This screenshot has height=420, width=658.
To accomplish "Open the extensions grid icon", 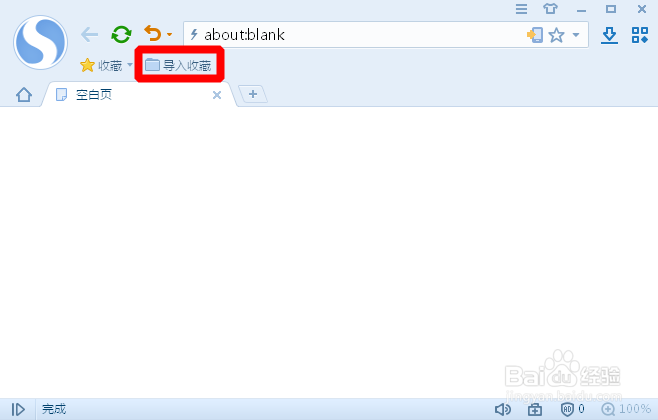I will click(640, 35).
